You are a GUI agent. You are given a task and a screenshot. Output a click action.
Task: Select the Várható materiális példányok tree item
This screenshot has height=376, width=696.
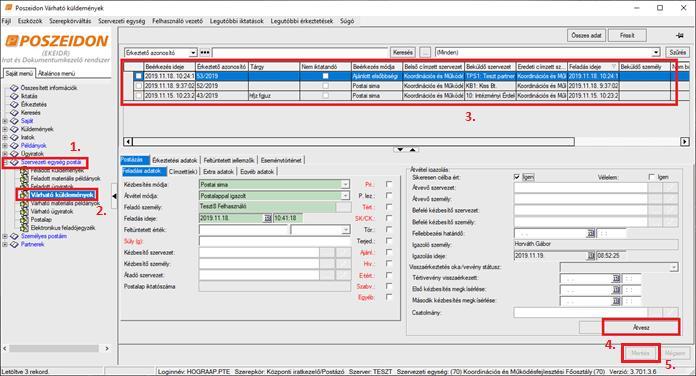(65, 203)
